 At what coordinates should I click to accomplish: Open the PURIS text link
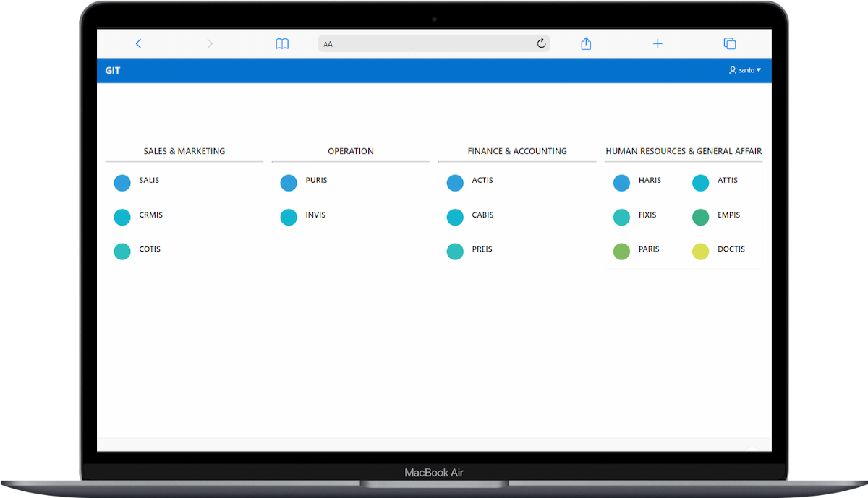pyautogui.click(x=316, y=180)
